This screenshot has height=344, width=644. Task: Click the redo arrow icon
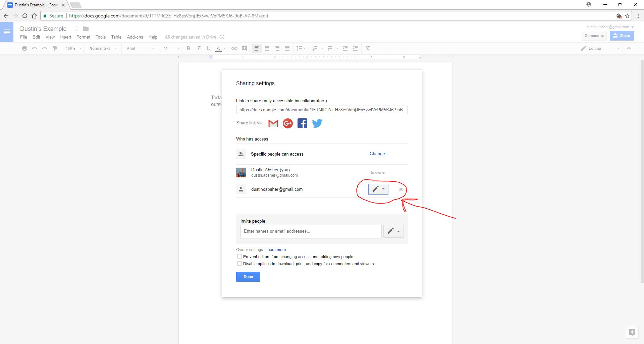[x=45, y=48]
